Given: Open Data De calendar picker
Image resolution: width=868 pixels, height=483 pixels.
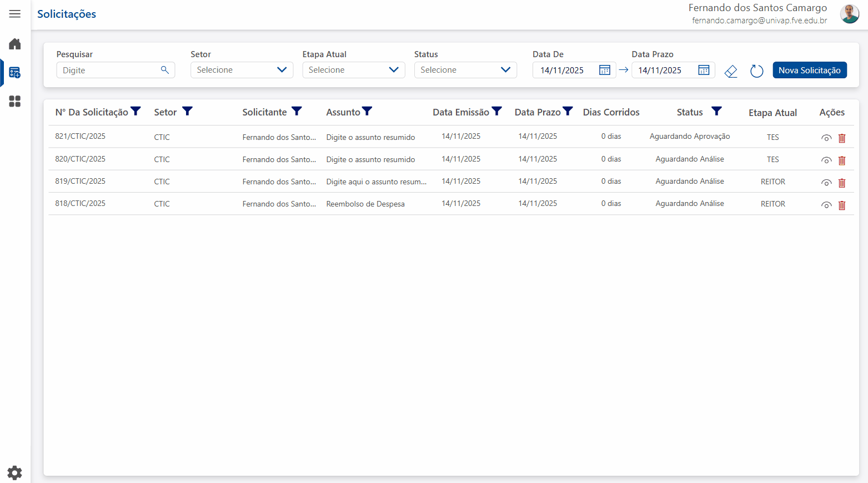Looking at the screenshot, I should point(605,70).
